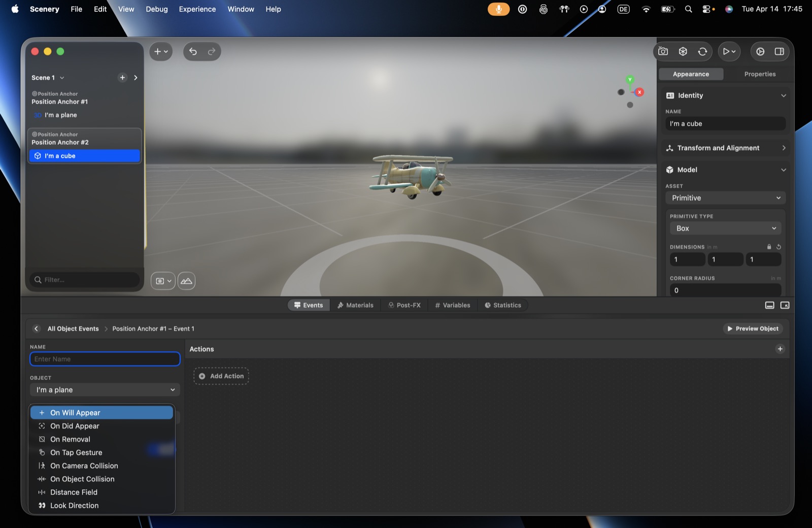The height and width of the screenshot is (528, 812).
Task: Click the gear settings toolbar icon
Action: [760, 51]
